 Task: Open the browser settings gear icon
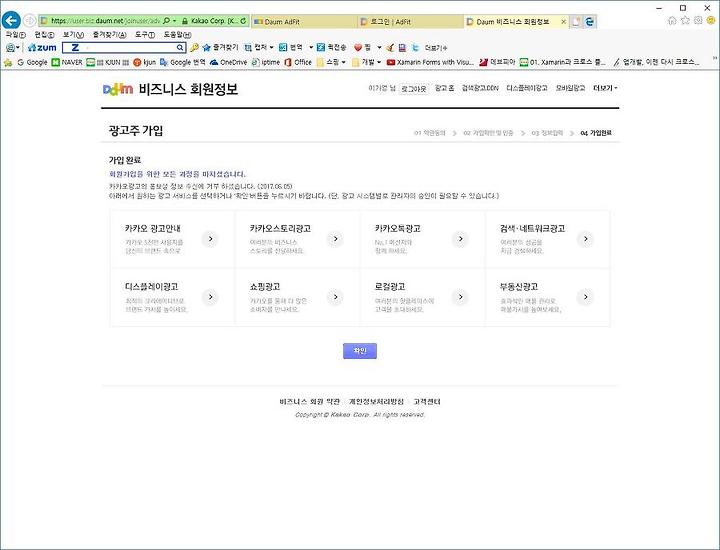pos(698,21)
